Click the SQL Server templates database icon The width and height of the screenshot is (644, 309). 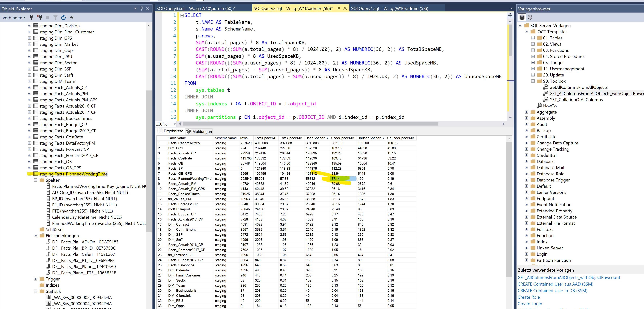click(x=522, y=17)
